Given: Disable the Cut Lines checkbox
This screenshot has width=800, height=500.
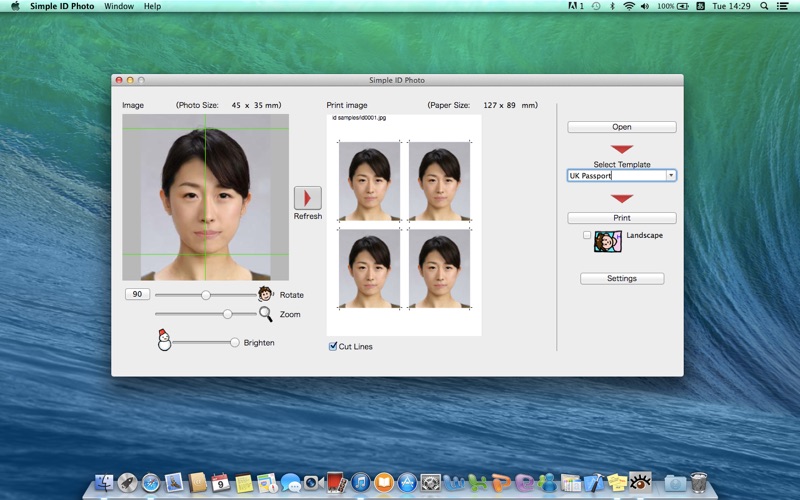Looking at the screenshot, I should [333, 346].
